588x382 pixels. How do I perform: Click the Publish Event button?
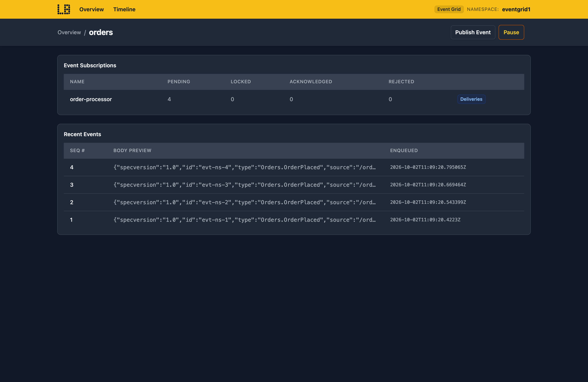473,32
